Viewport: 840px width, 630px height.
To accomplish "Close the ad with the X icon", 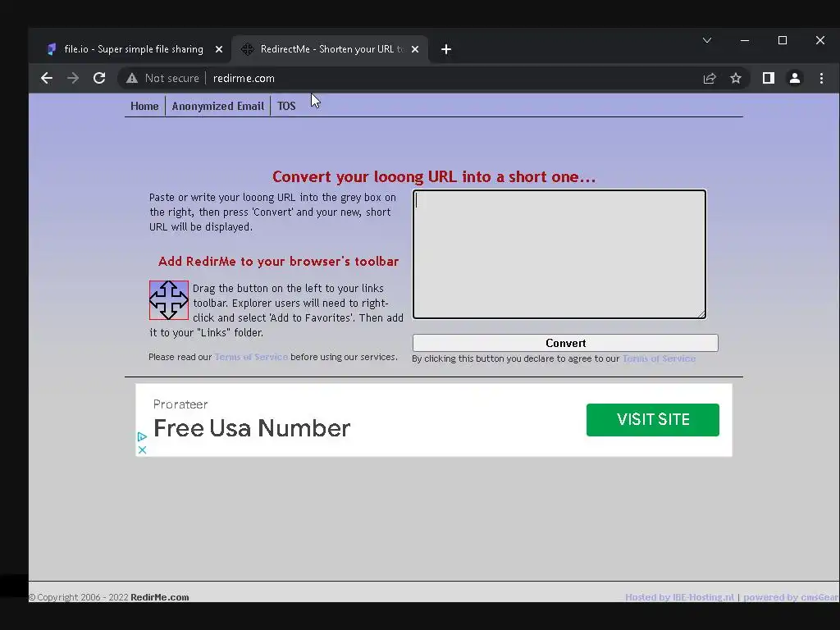I will 142,450.
